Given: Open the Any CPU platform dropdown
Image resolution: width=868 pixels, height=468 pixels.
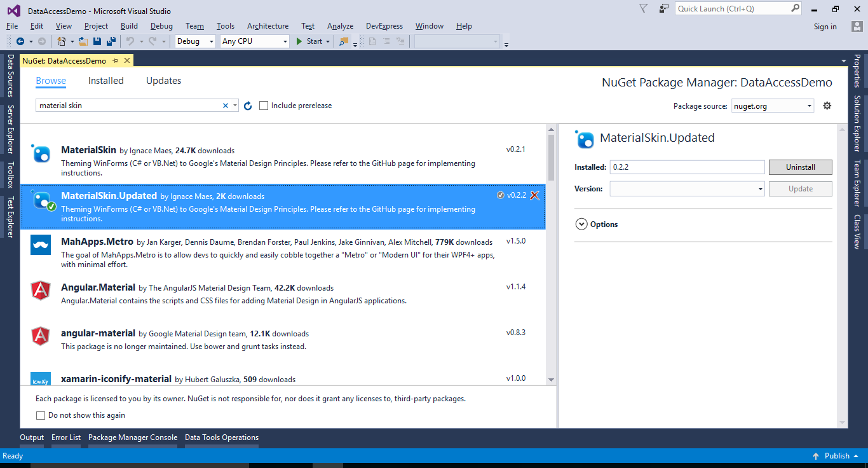Looking at the screenshot, I should [x=255, y=41].
